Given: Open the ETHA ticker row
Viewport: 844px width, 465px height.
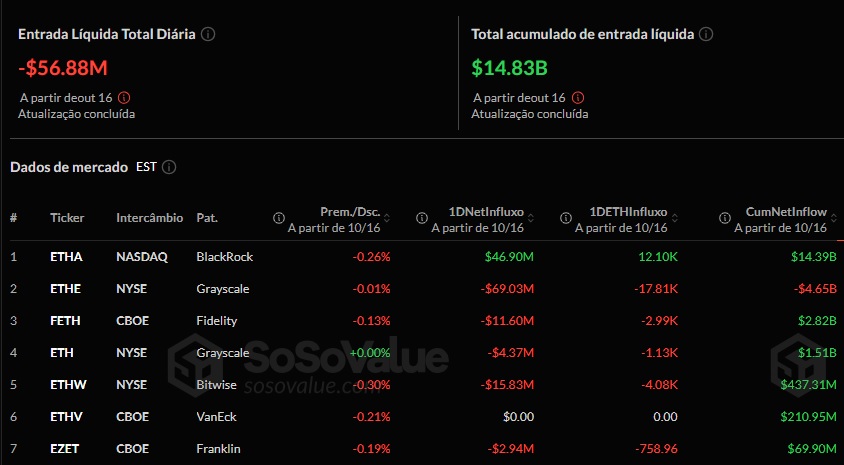Looking at the screenshot, I should pyautogui.click(x=66, y=257).
